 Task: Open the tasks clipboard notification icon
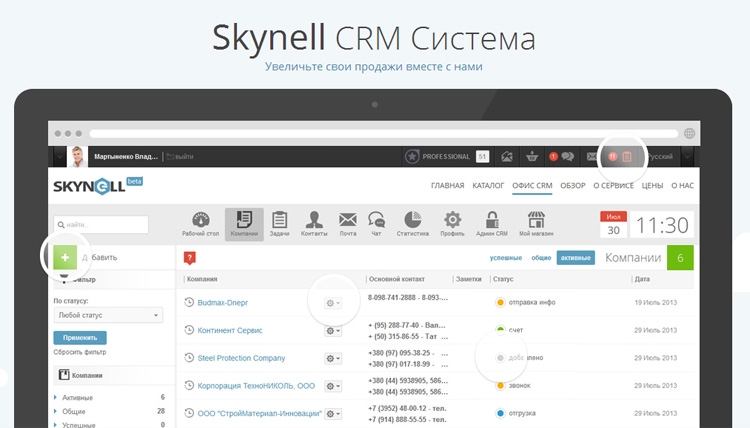point(626,156)
